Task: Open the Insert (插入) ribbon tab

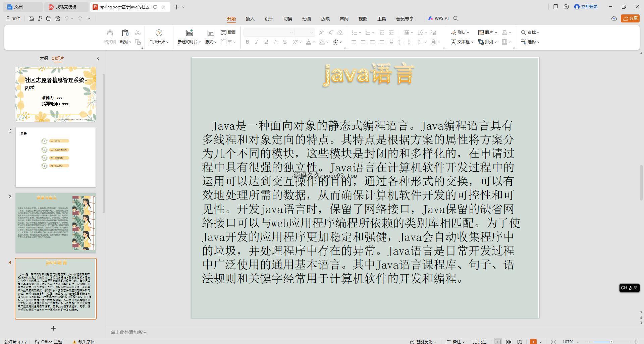Action: click(x=250, y=19)
